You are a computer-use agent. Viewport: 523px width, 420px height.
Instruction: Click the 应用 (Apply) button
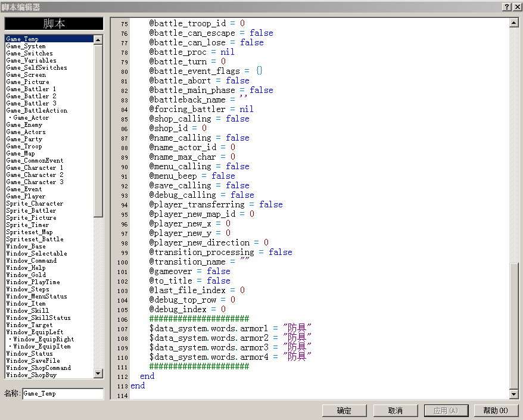click(446, 410)
